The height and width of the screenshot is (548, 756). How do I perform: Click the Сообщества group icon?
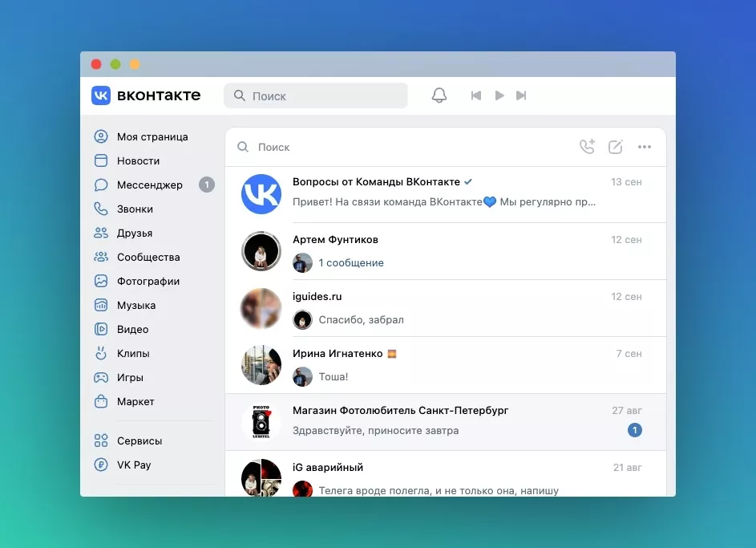(101, 257)
